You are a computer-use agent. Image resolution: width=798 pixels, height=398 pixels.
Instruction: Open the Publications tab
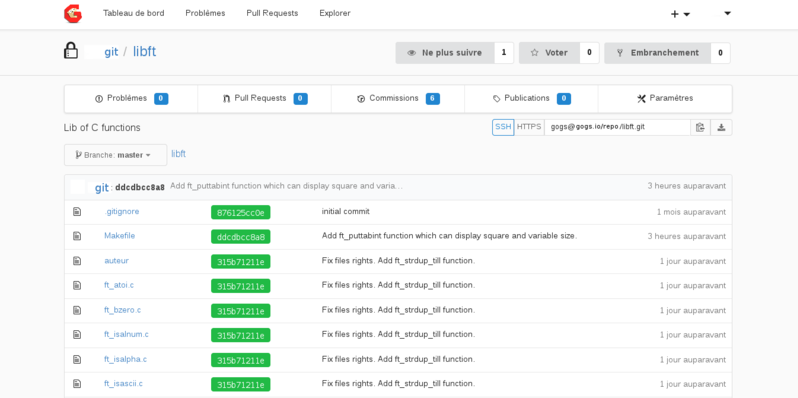coord(531,99)
